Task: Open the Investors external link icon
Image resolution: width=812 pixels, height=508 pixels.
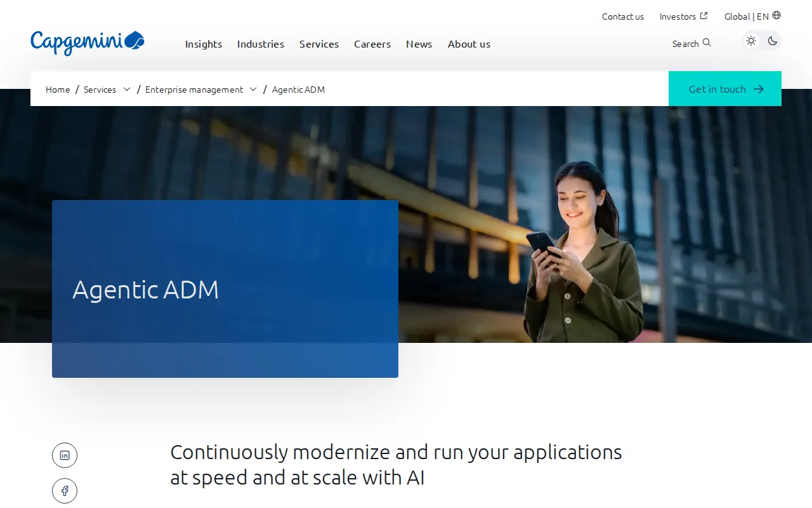Action: coord(704,16)
